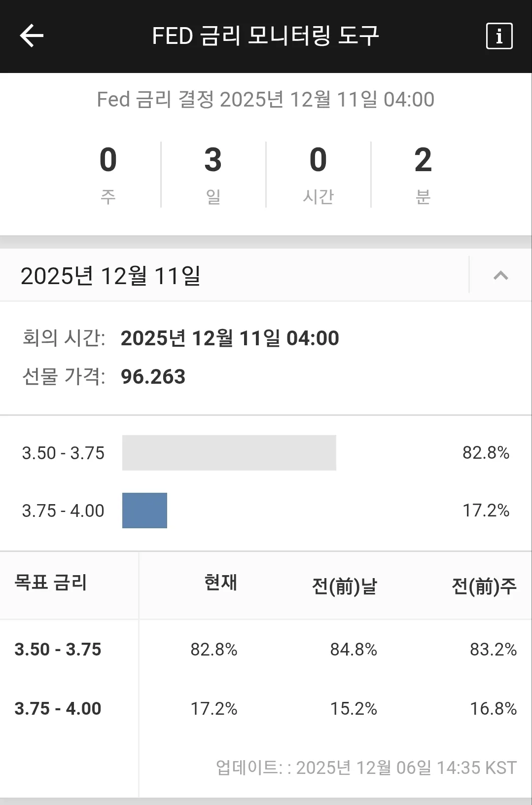
Task: Tap the gray 3.50 - 3.75 probability bar
Action: click(229, 453)
